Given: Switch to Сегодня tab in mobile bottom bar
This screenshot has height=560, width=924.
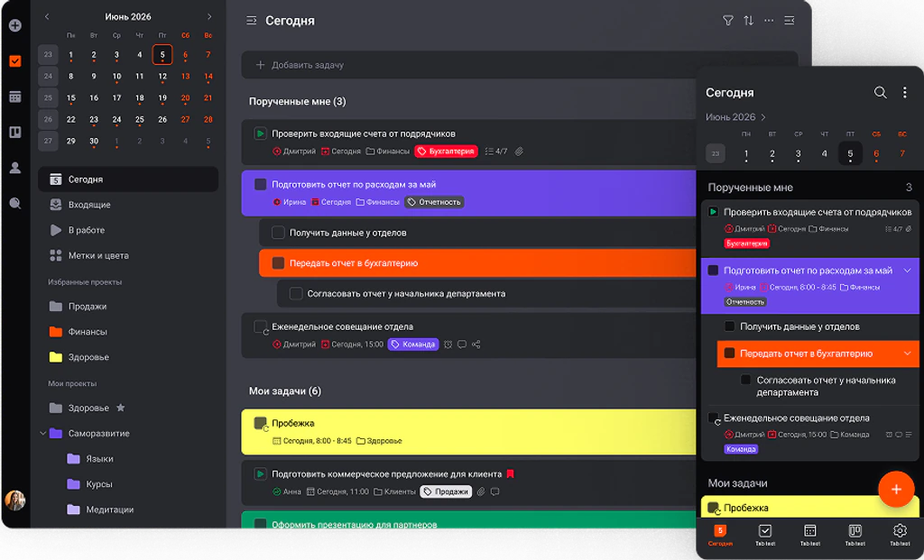Looking at the screenshot, I should [x=720, y=536].
